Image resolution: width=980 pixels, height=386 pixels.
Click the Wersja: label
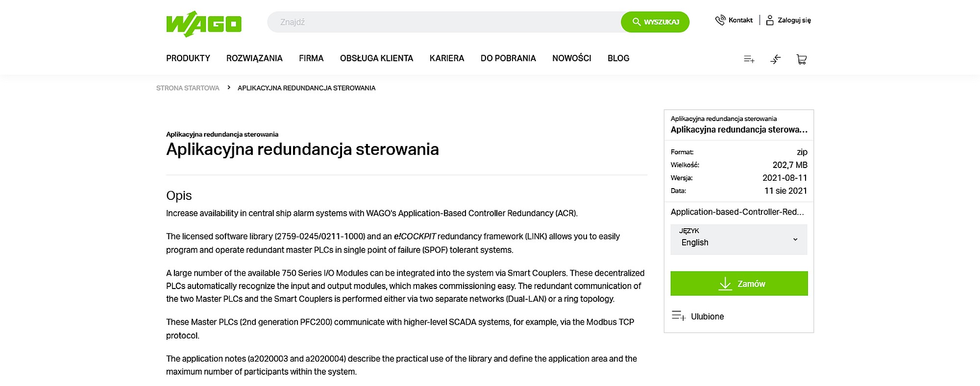point(682,178)
